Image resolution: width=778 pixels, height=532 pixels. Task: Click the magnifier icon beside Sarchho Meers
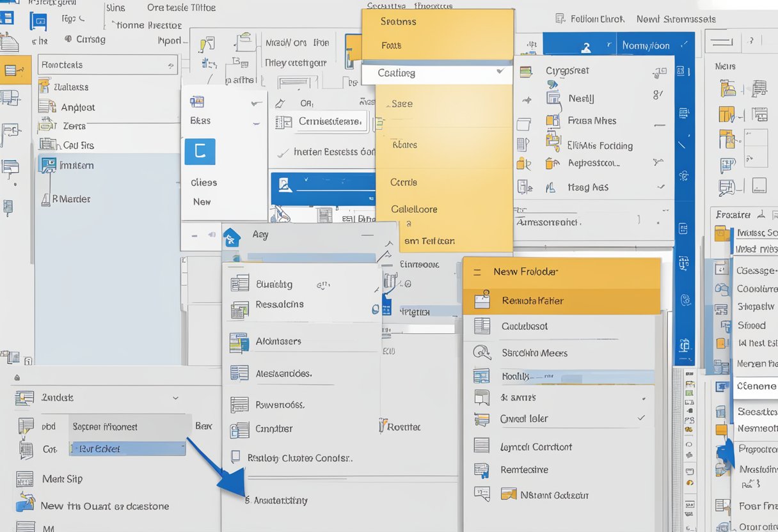(481, 352)
